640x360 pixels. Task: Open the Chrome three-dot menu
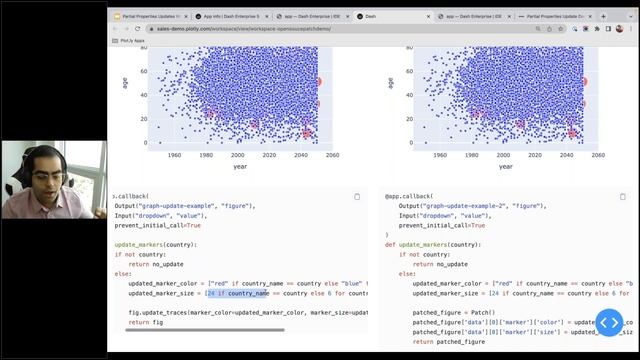(631, 29)
